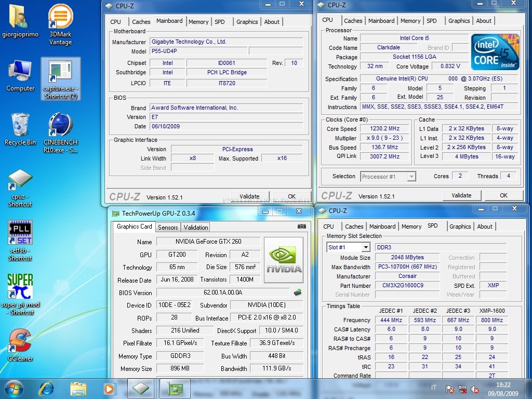Click the Memory Type value GDDR3
The image size is (532, 399).
[x=180, y=355]
